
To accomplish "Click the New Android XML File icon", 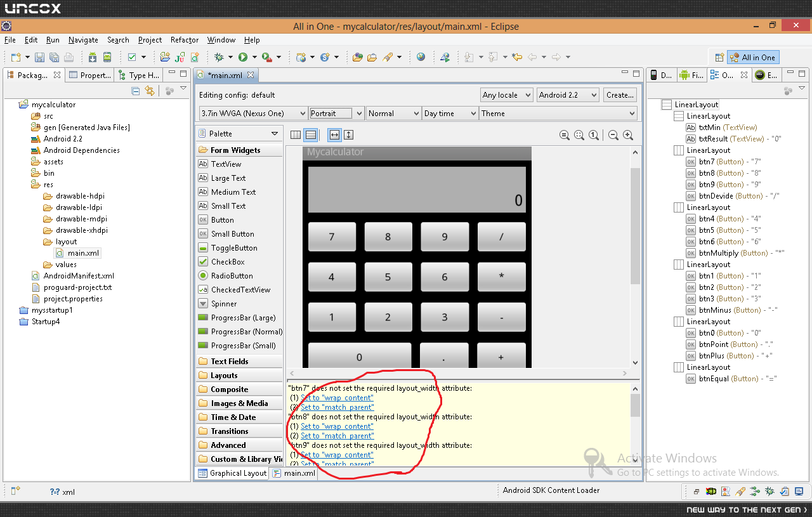I will (x=194, y=57).
